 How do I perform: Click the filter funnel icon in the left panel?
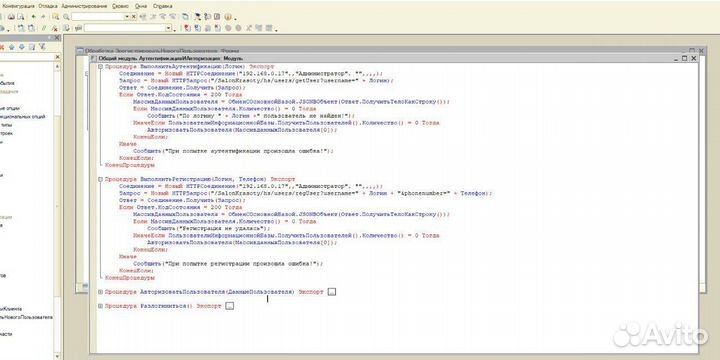click(42, 47)
